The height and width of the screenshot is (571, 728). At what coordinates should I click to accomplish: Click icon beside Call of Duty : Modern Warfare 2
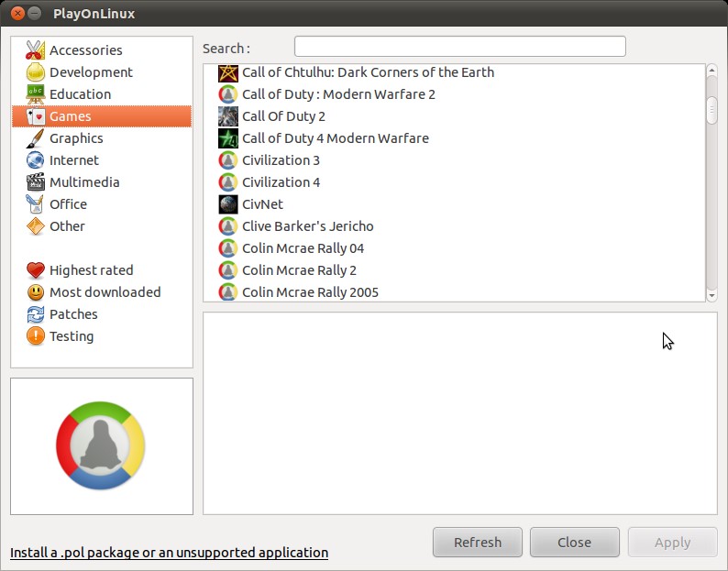pos(228,94)
